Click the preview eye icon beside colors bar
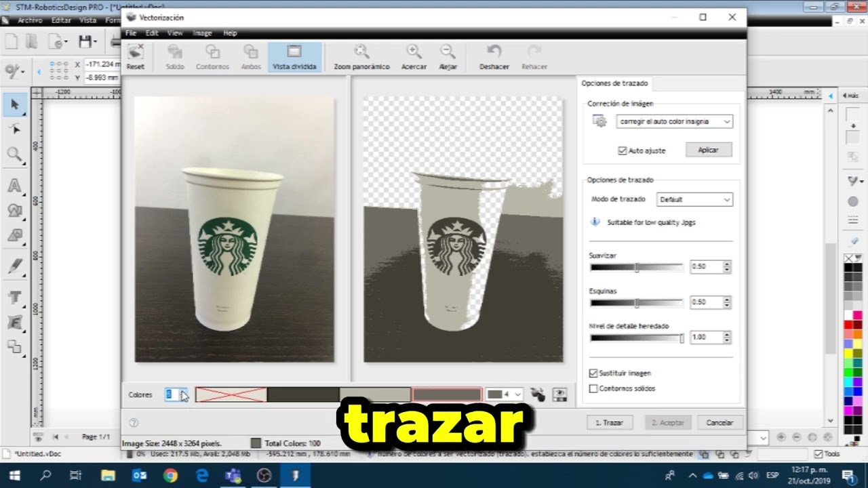 (x=559, y=394)
